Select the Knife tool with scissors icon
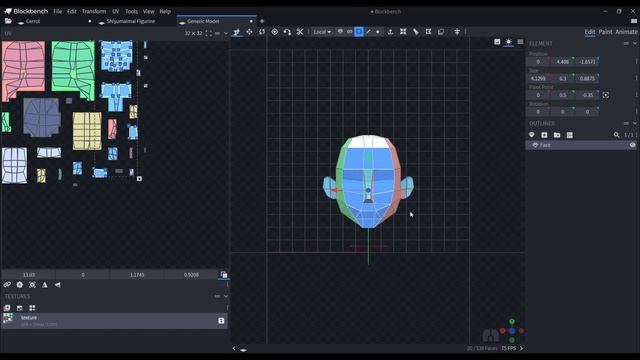 click(x=300, y=32)
